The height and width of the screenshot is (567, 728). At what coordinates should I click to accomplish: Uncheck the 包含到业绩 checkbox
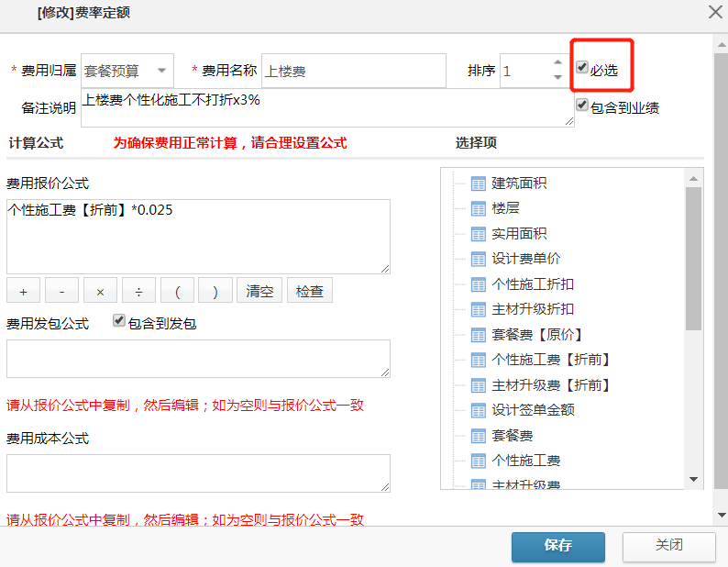582,106
